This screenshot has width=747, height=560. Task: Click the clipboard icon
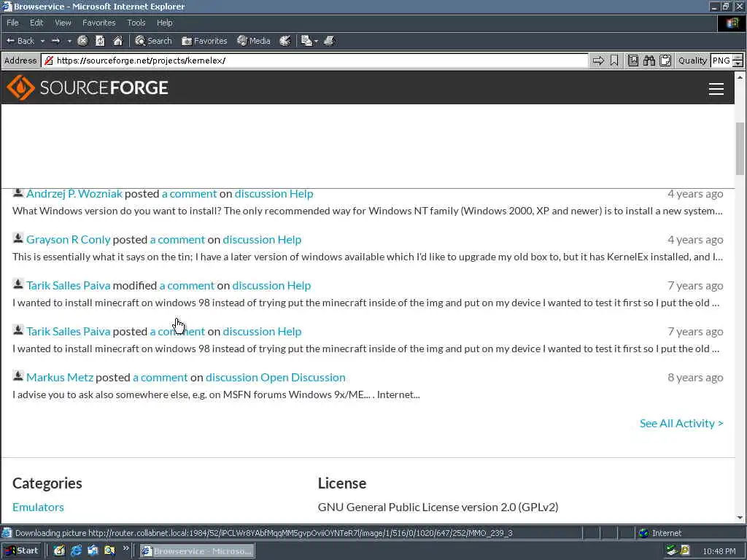pos(665,61)
